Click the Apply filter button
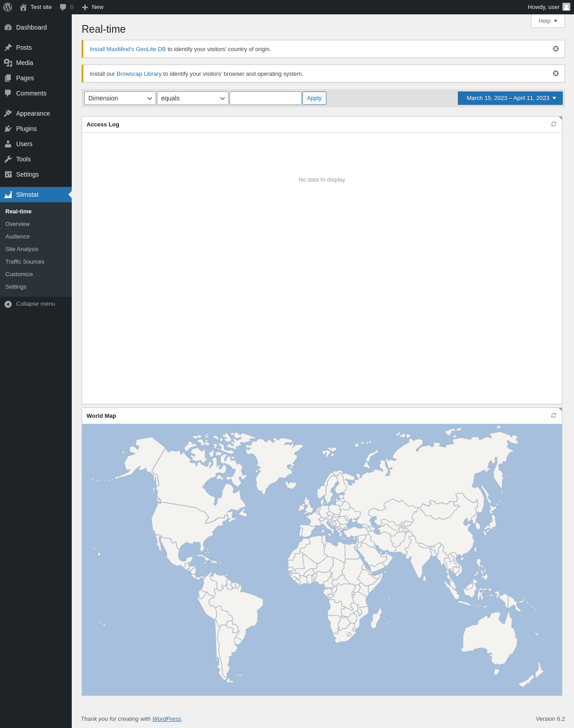Image resolution: width=574 pixels, height=728 pixels. pyautogui.click(x=314, y=98)
